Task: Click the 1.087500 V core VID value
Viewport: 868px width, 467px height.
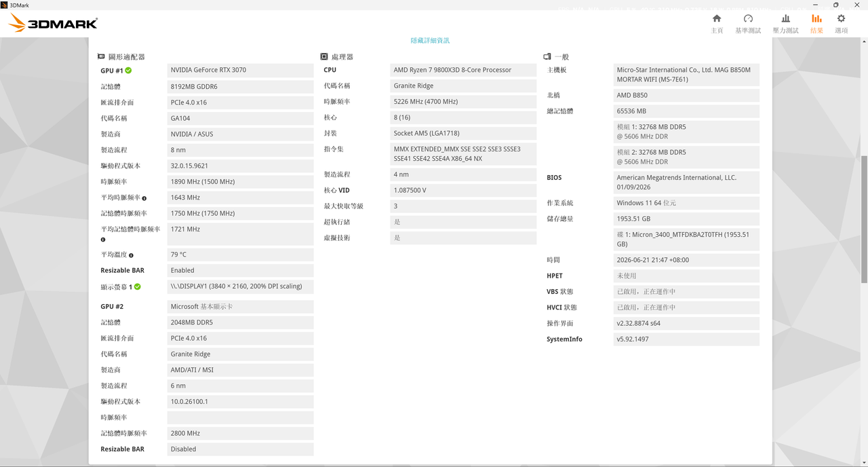Action: click(x=463, y=190)
